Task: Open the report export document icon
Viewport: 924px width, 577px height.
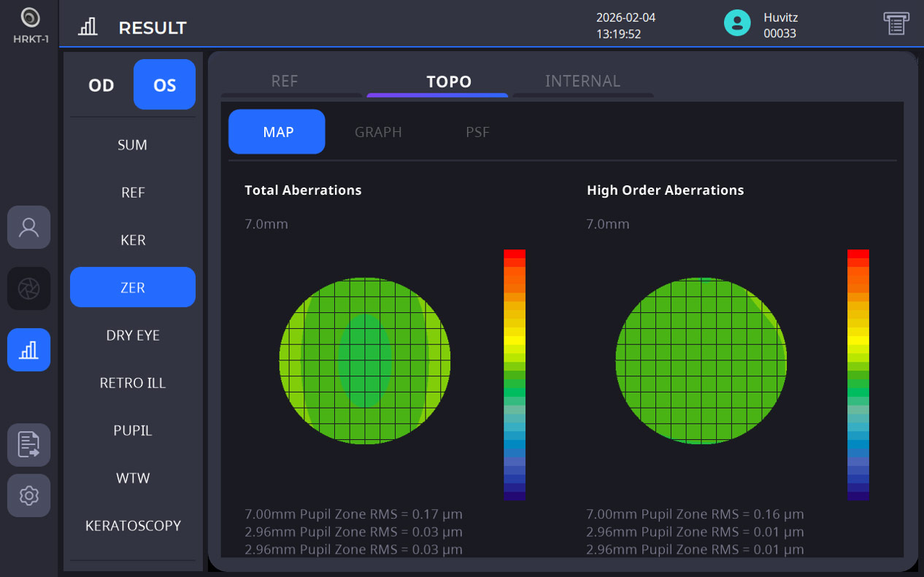Action: (28, 445)
